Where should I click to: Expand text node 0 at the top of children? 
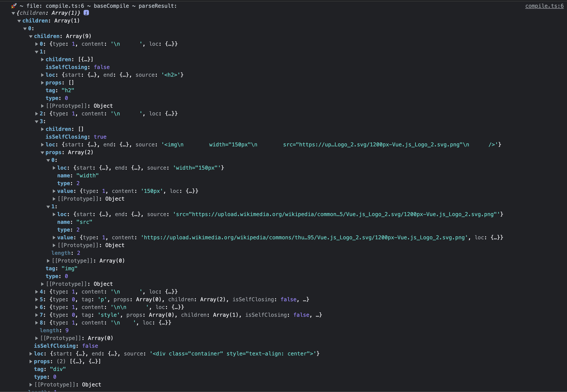click(36, 44)
